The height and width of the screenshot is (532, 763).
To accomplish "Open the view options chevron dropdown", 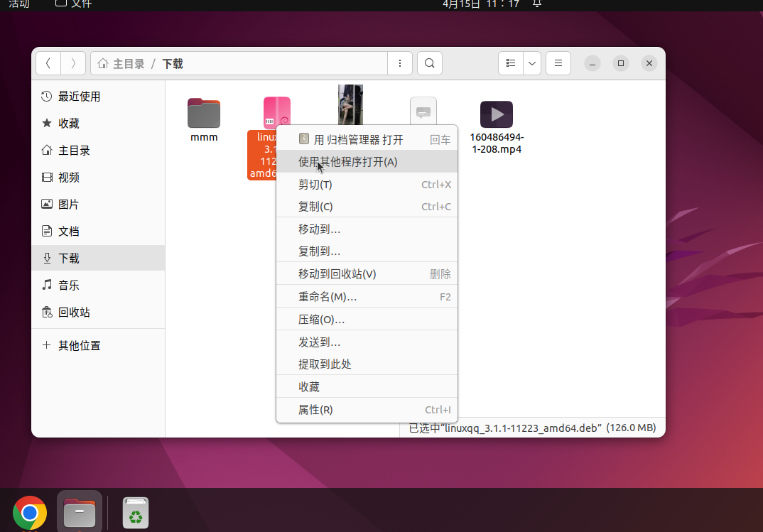I will pyautogui.click(x=531, y=63).
